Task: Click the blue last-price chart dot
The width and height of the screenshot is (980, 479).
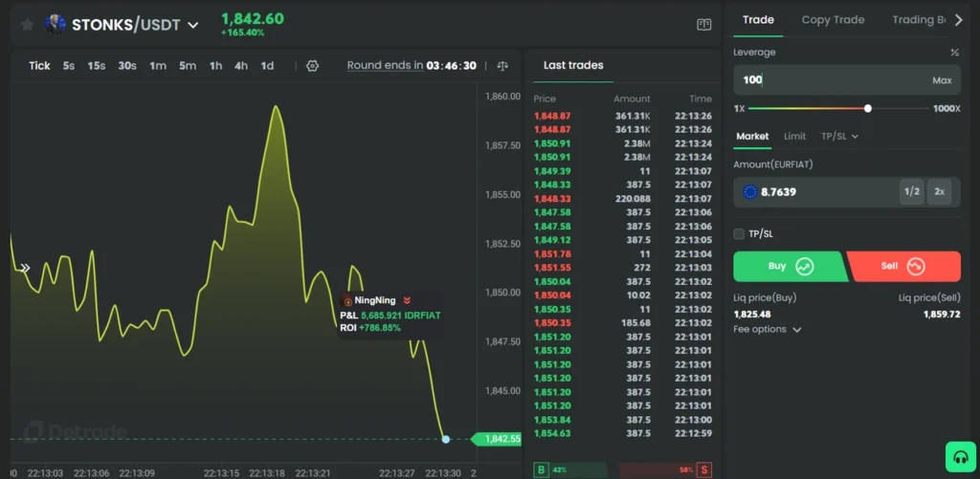Action: point(446,439)
